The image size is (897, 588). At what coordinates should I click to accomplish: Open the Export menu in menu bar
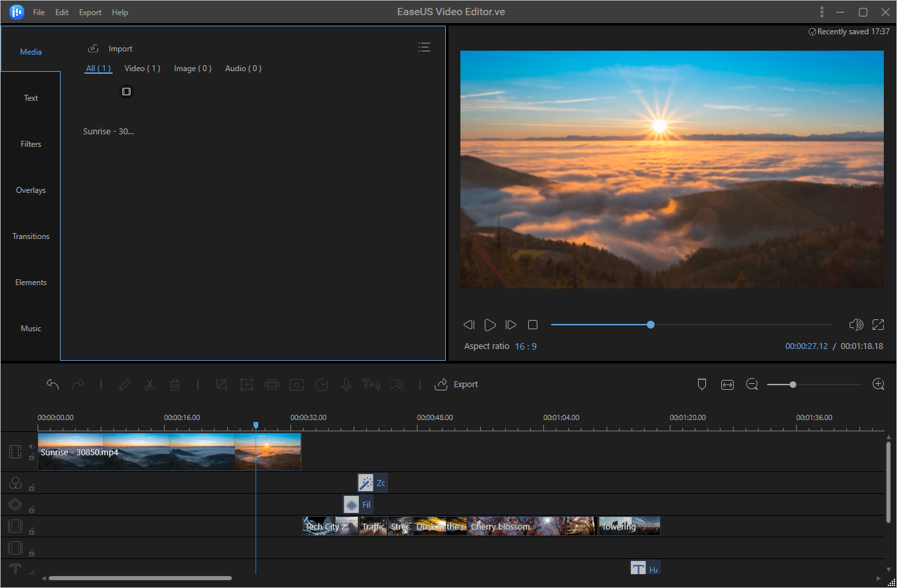click(x=90, y=13)
